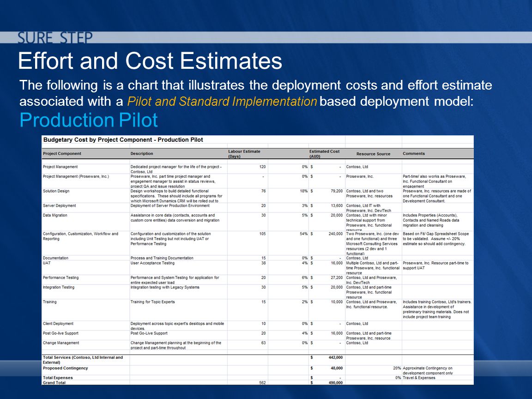532x399 pixels.
Task: Click the 'Total Expenses' row label
Action: pyautogui.click(x=58, y=378)
